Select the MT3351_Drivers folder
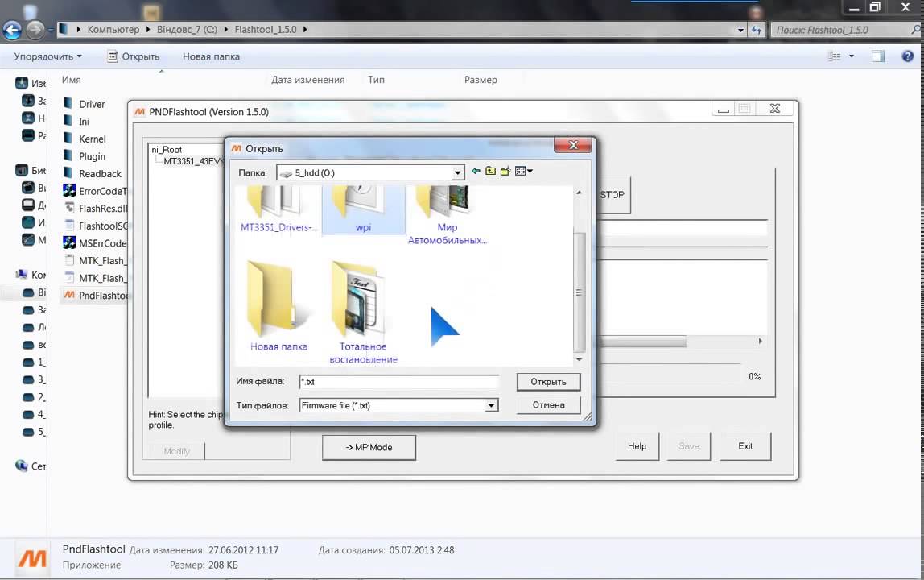The width and height of the screenshot is (924, 580). pos(278,209)
